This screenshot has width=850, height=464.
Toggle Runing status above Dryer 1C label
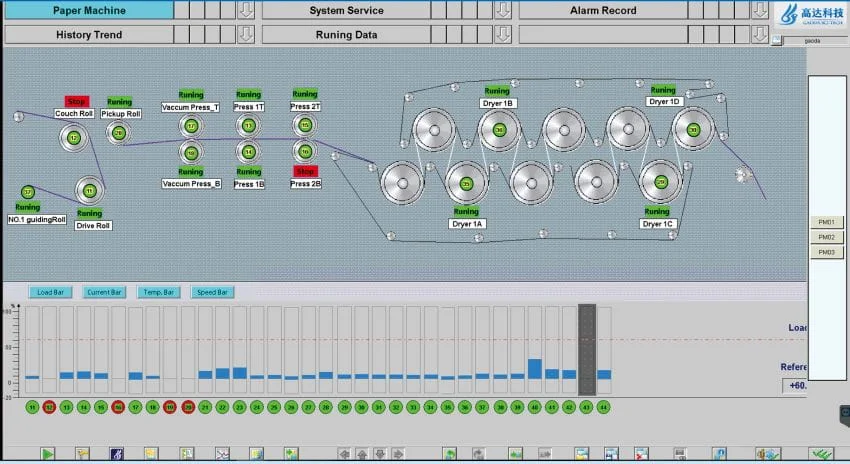[657, 211]
